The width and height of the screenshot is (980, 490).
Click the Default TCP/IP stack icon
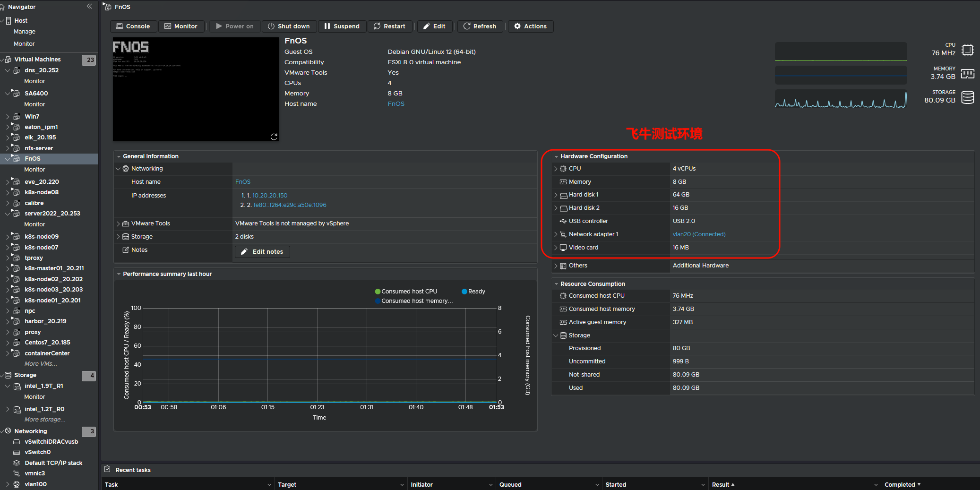click(x=17, y=463)
